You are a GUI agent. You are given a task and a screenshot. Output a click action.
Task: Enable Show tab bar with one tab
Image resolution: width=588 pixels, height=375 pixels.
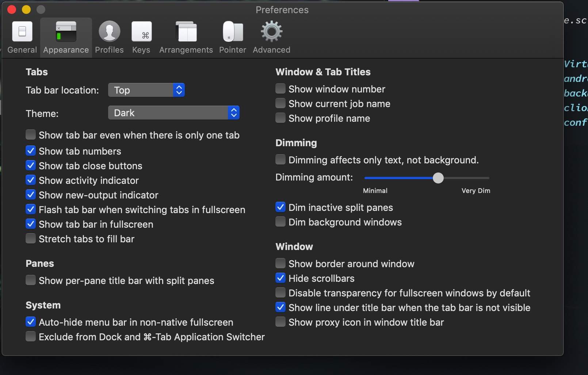point(31,135)
